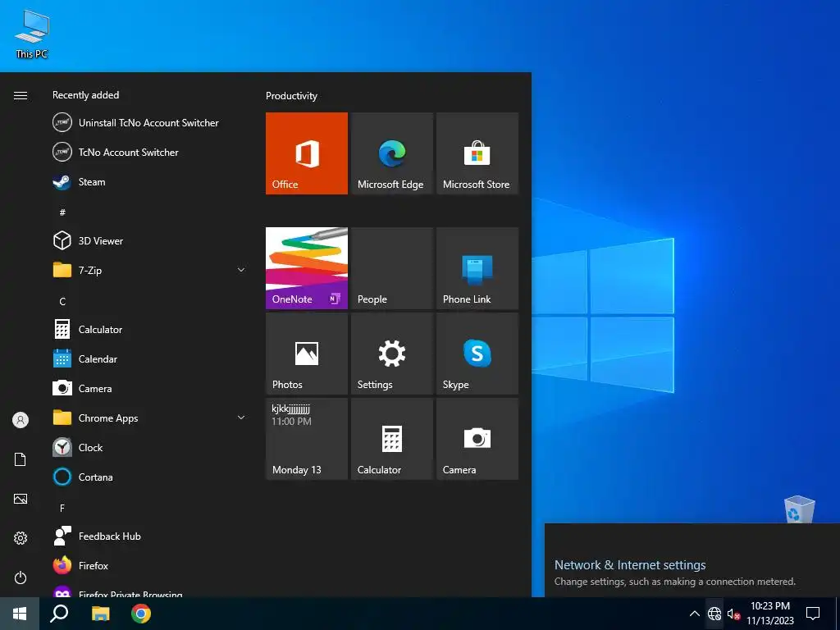Launch Firefox from app list
Viewport: 840px width, 630px height.
coord(150,566)
